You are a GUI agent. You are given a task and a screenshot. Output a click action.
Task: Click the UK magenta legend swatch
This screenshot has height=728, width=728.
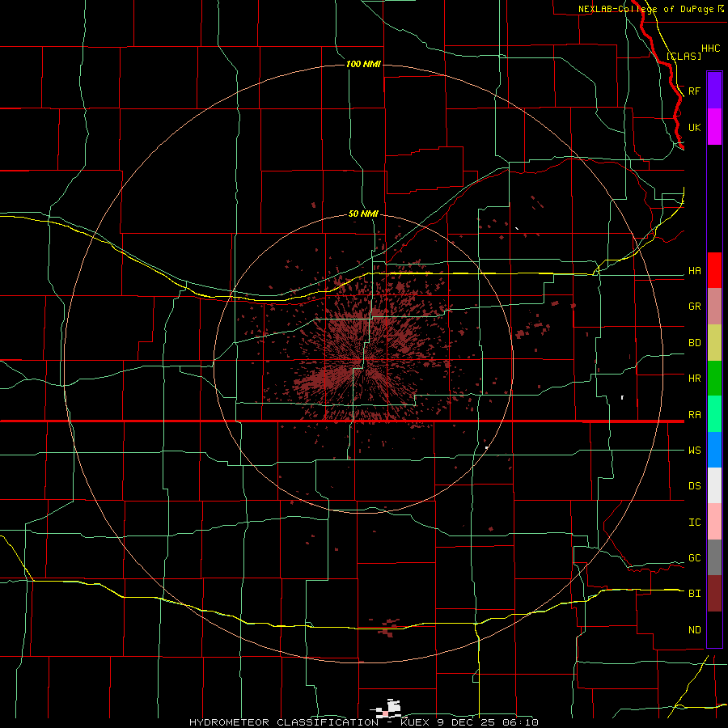coord(714,127)
